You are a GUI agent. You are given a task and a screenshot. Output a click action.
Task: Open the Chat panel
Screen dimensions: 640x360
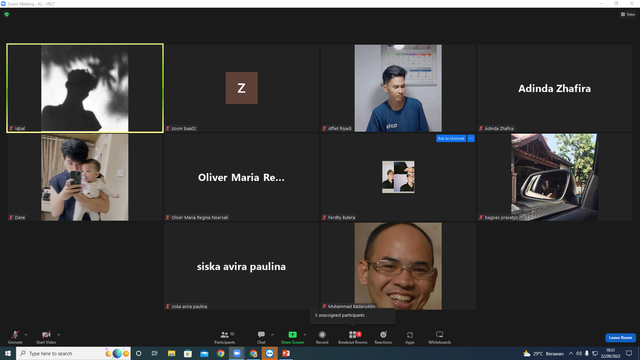tap(261, 337)
